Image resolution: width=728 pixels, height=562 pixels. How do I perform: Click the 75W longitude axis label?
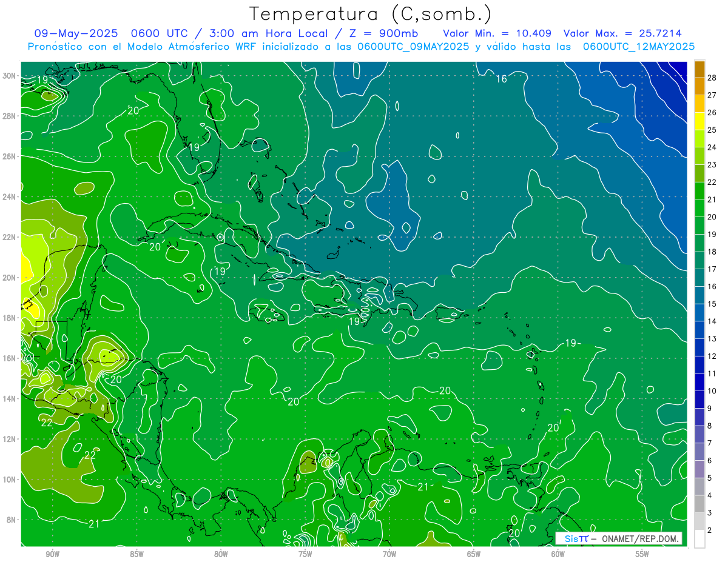305,554
